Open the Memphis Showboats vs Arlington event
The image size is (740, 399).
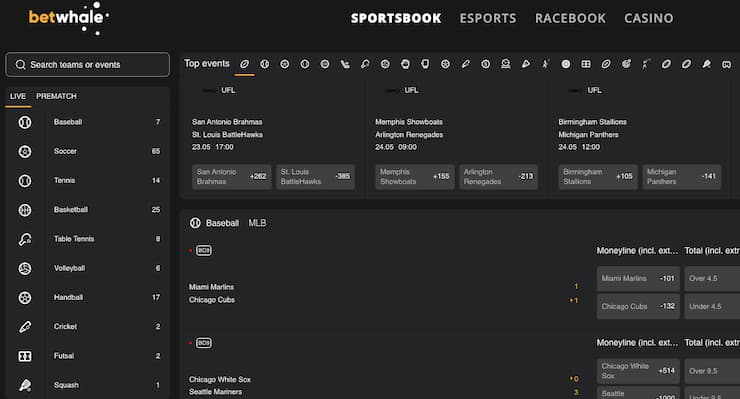(409, 128)
